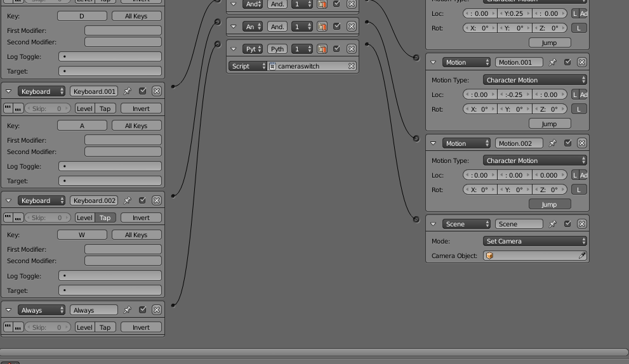
Task: Open Script mode dropdown on Python controller
Action: coord(248,66)
